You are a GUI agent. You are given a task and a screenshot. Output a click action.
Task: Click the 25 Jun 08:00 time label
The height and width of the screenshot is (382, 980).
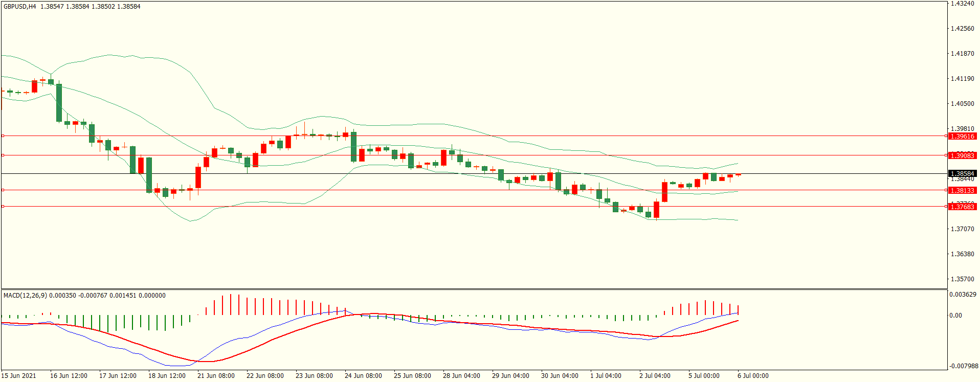coord(412,376)
